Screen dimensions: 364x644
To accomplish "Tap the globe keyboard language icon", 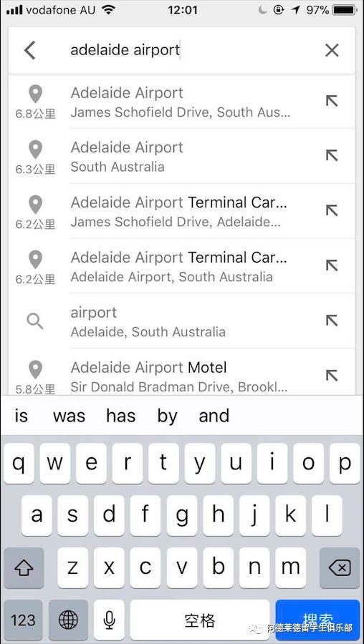I will 68,620.
